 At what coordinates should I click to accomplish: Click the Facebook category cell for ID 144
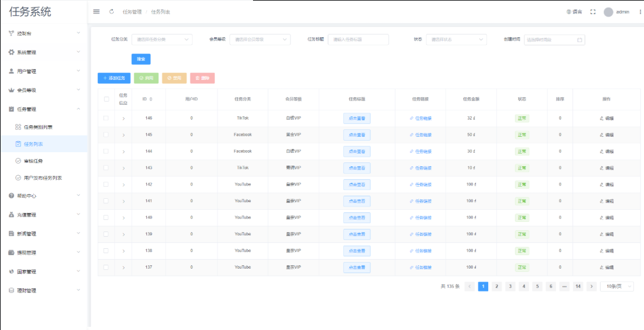tap(242, 151)
